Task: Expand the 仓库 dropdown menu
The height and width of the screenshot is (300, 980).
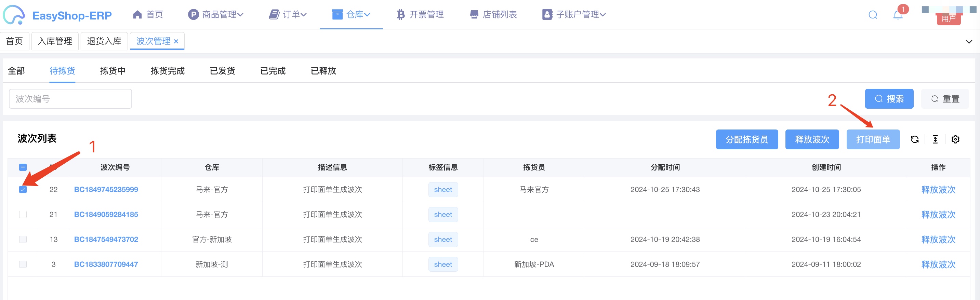Action: tap(367, 15)
